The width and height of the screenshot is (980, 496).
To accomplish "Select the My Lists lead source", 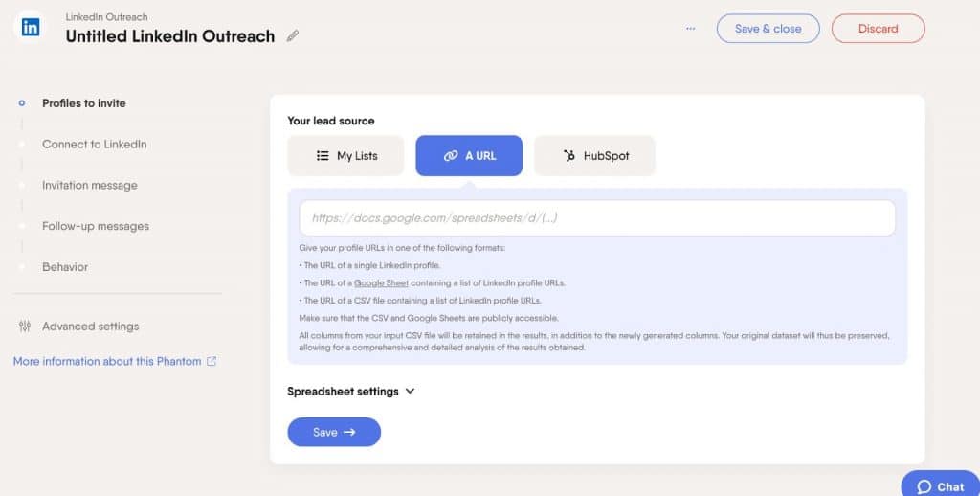I will click(x=345, y=156).
